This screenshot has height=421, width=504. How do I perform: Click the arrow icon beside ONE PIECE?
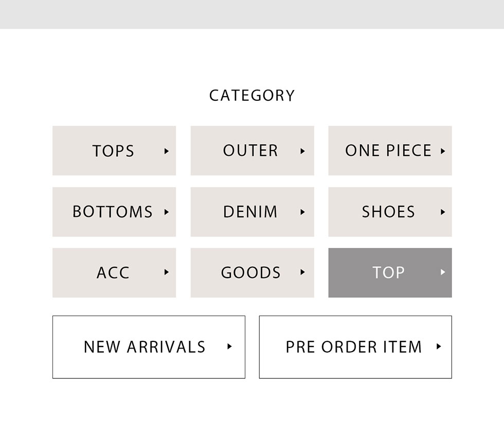443,151
